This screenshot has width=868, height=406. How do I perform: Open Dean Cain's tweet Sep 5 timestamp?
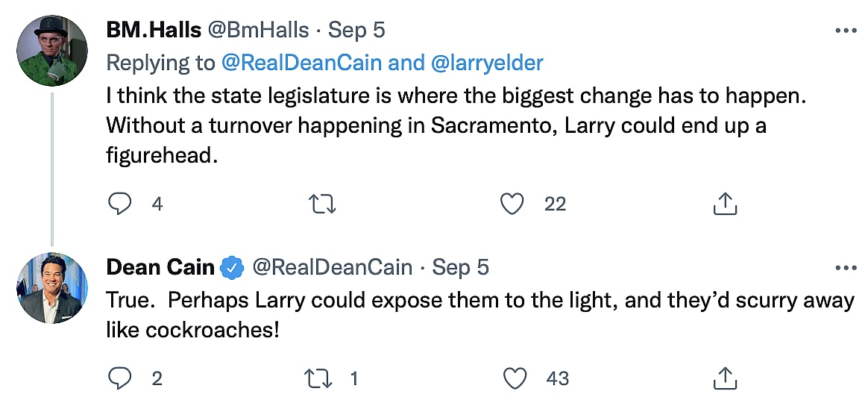pyautogui.click(x=461, y=266)
